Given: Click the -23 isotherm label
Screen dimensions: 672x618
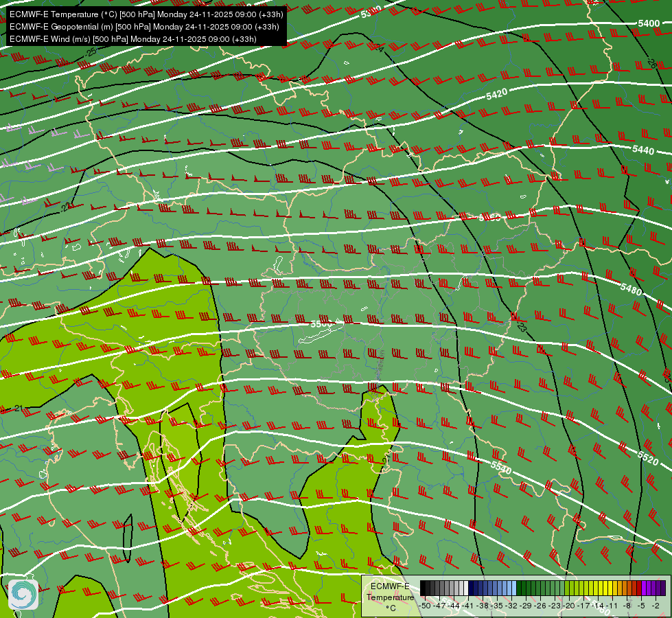Looking at the screenshot, I should point(521,327).
